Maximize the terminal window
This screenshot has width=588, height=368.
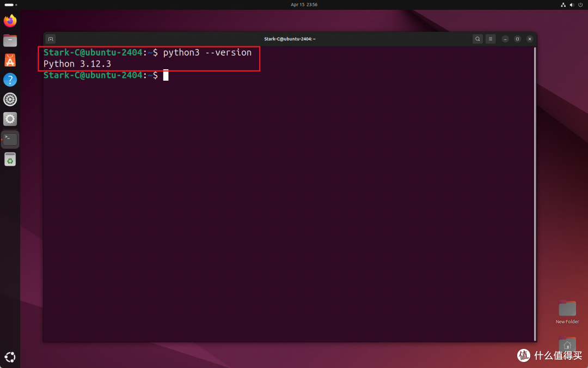518,39
